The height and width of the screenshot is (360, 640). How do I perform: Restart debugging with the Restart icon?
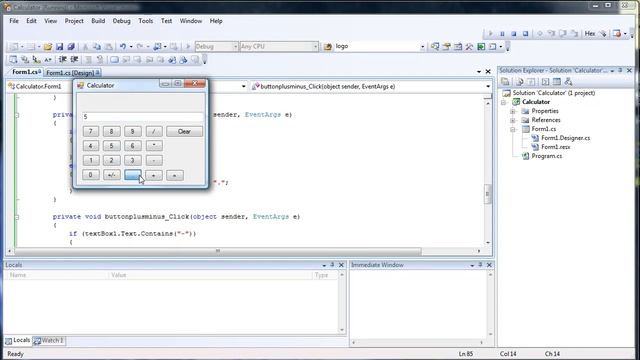click(525, 33)
